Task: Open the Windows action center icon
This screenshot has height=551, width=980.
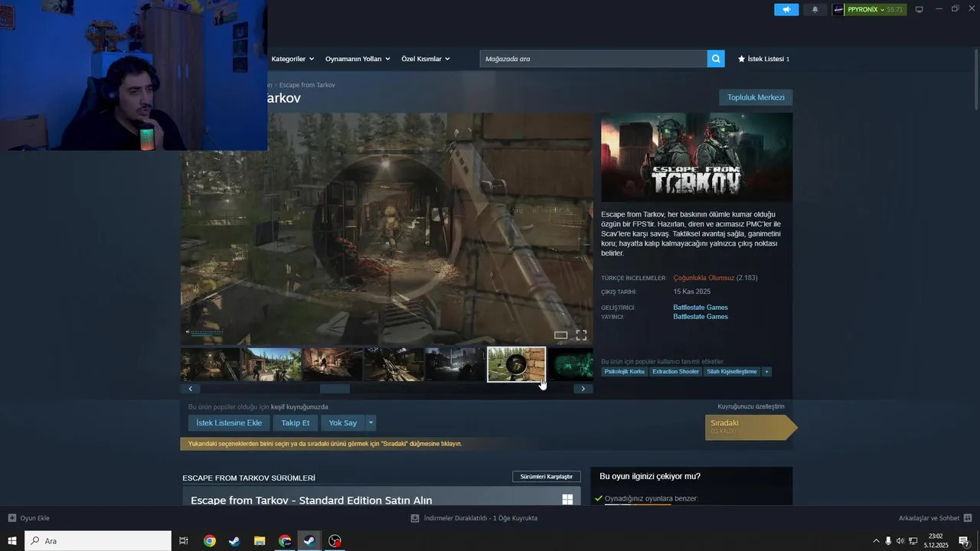Action: (x=964, y=541)
